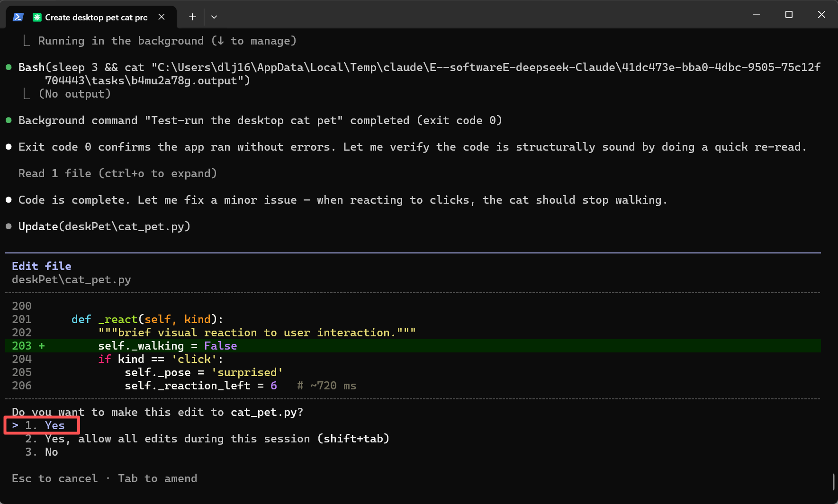Screen dimensions: 838x504
Task: Click line 201 'def _react(self, kind):'
Action: (147, 319)
